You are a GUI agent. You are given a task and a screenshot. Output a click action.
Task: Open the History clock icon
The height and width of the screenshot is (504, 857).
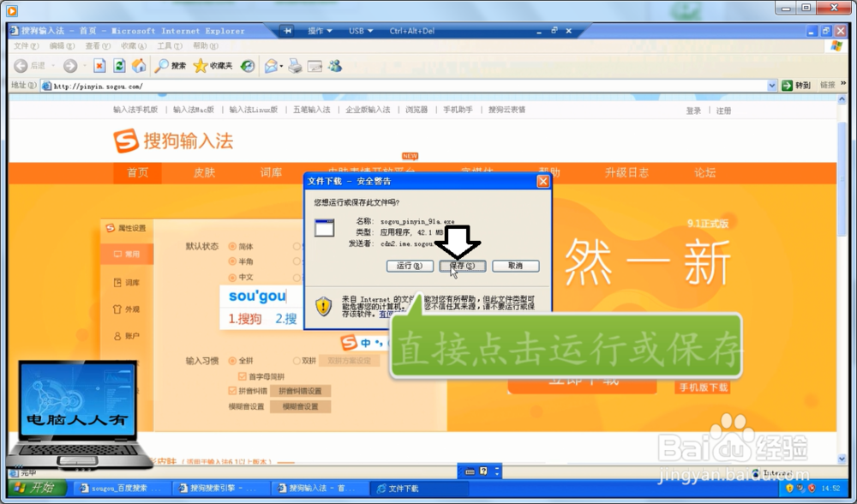248,66
